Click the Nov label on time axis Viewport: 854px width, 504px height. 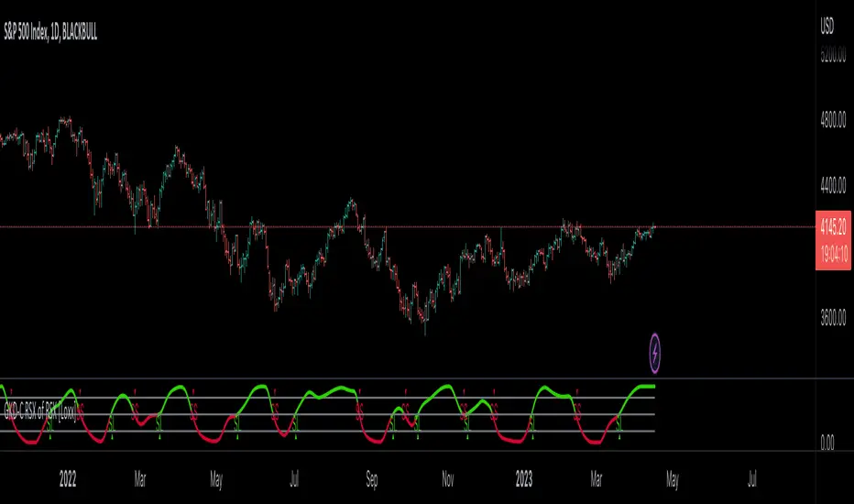tap(448, 479)
